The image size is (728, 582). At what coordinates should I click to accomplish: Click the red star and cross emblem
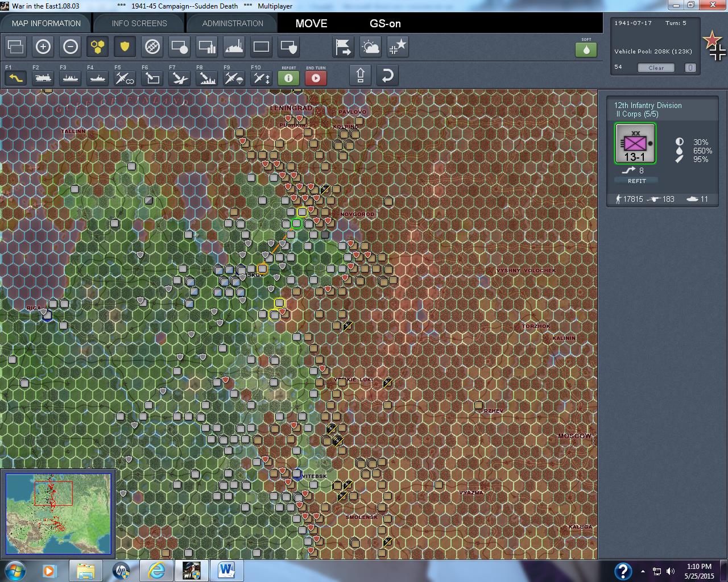pyautogui.click(x=714, y=45)
